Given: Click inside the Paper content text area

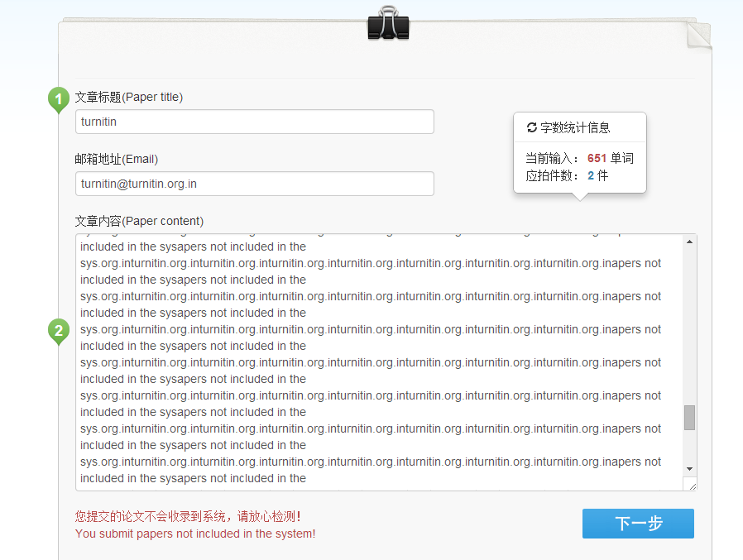Looking at the screenshot, I should tap(379, 362).
